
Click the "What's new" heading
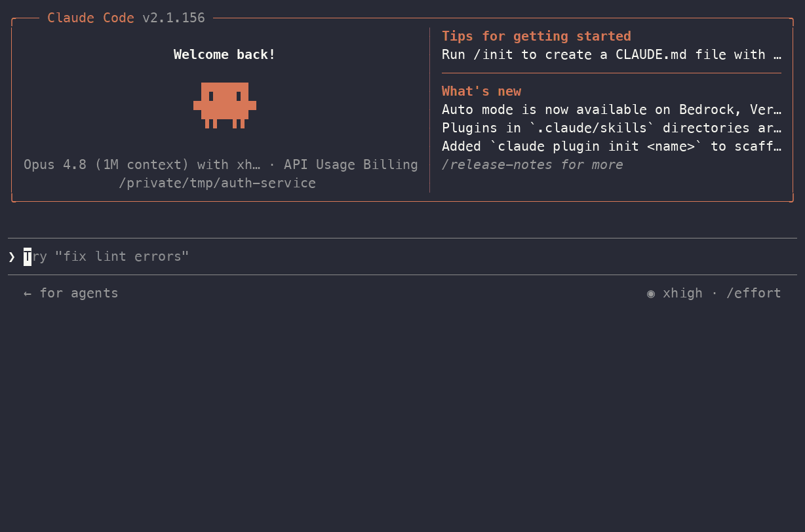481,91
